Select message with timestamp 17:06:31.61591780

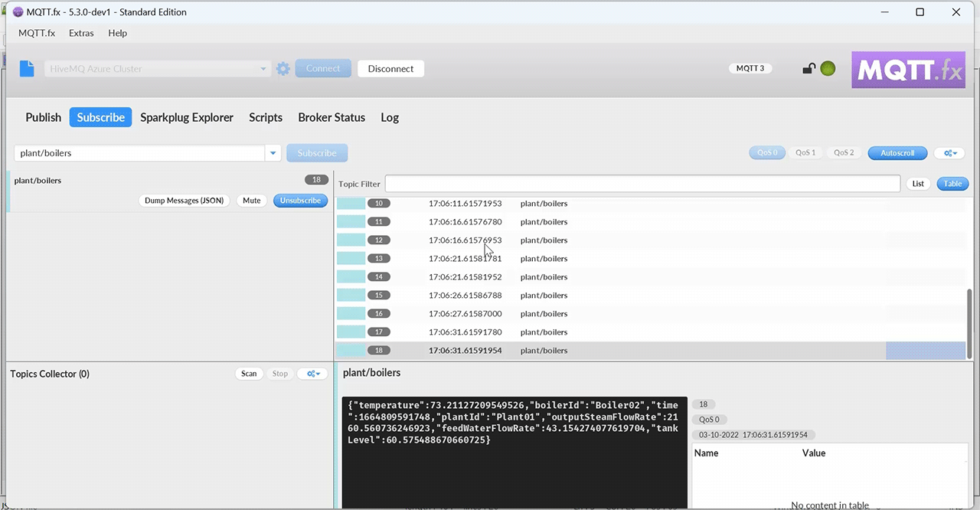[650, 332]
